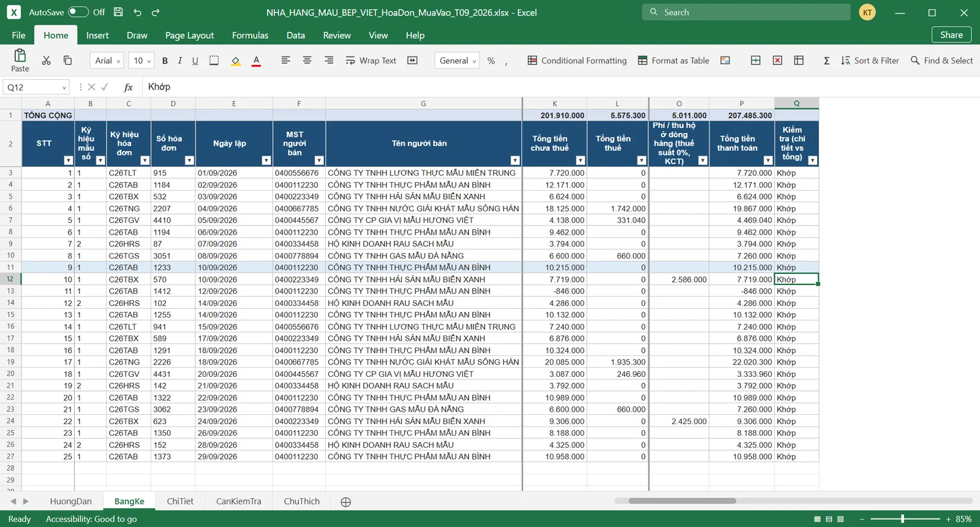Open the ChiTiet sheet tab
This screenshot has height=527, width=980.
[180, 501]
